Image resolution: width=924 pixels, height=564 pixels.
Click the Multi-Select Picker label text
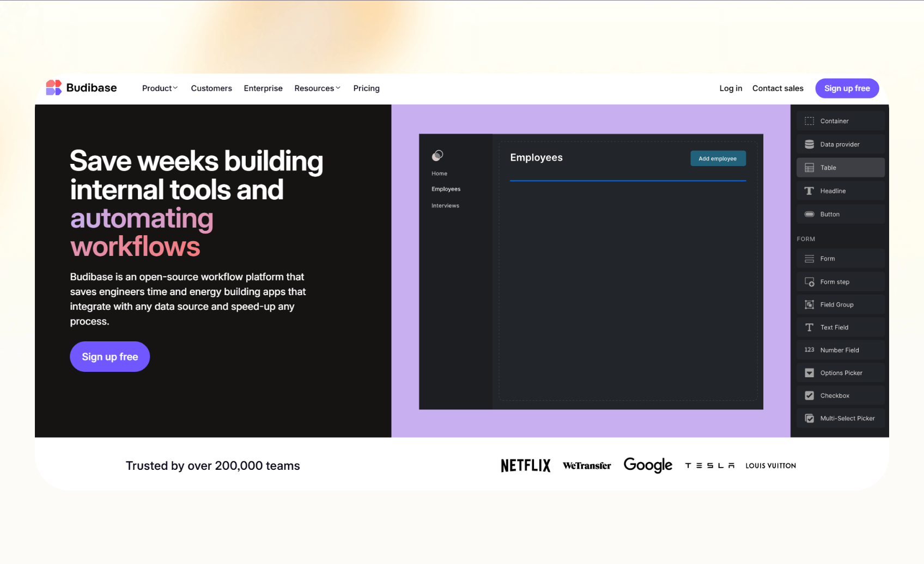847,419
